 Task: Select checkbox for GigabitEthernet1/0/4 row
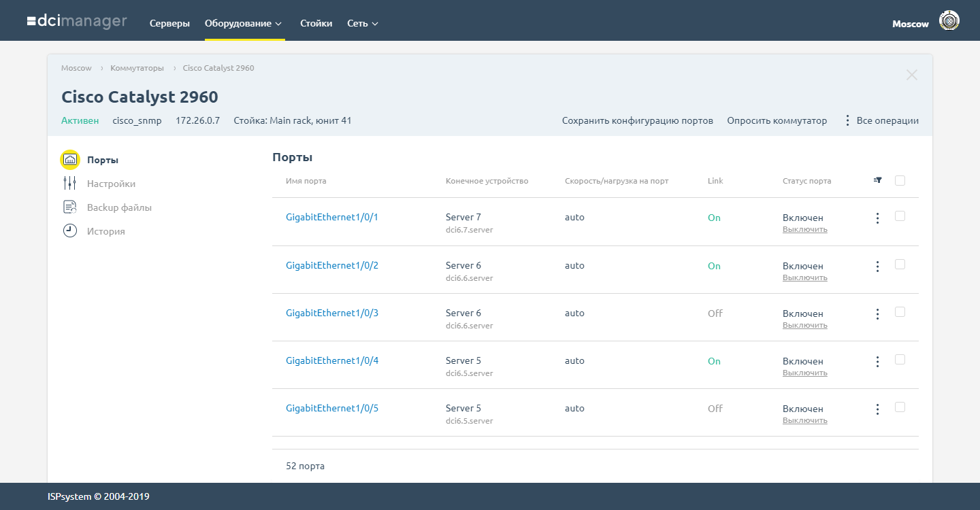(900, 360)
